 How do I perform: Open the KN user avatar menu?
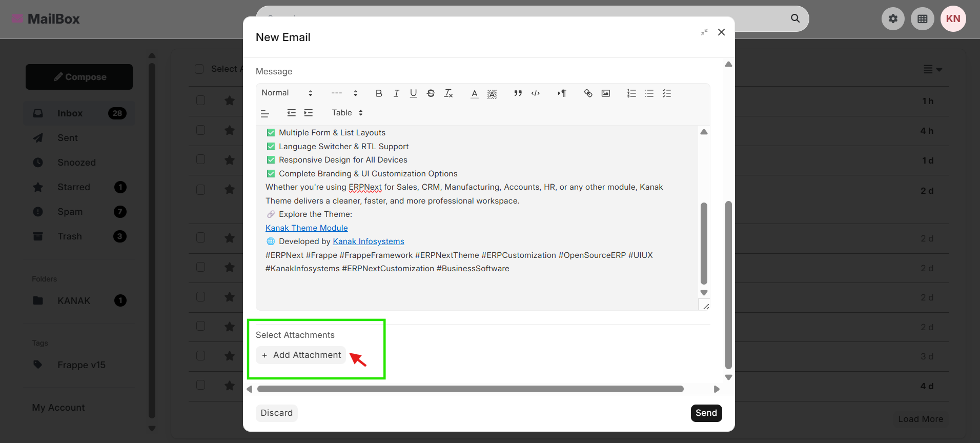(953, 19)
